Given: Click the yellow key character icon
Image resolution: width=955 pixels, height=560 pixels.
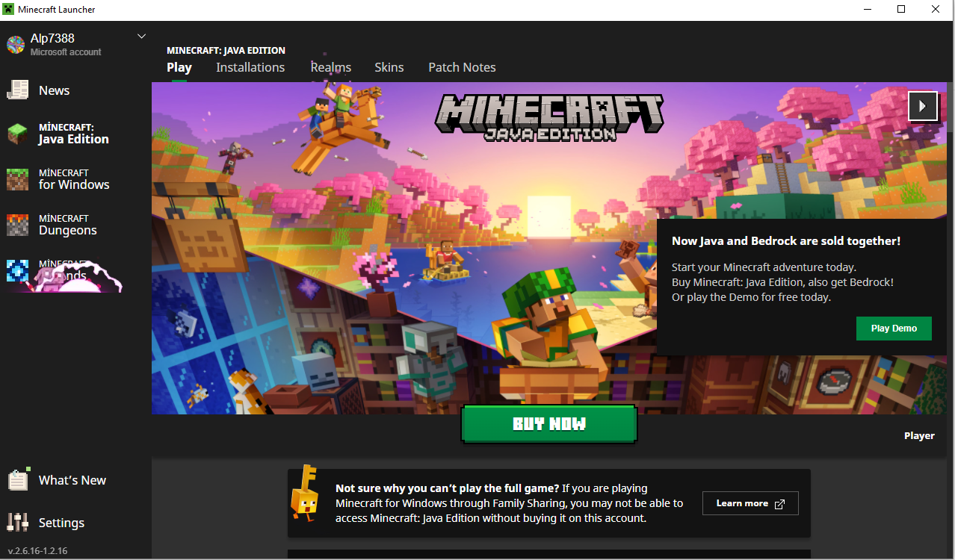Looking at the screenshot, I should (304, 493).
